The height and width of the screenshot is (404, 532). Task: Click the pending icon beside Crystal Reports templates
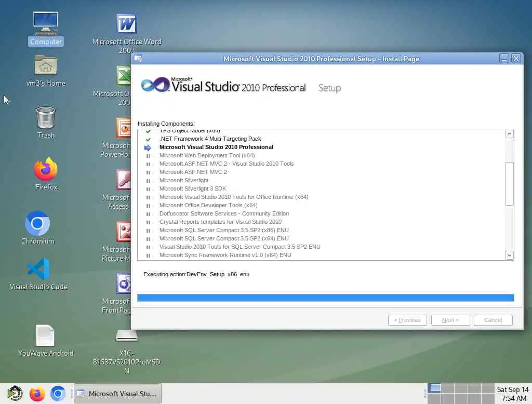148,222
